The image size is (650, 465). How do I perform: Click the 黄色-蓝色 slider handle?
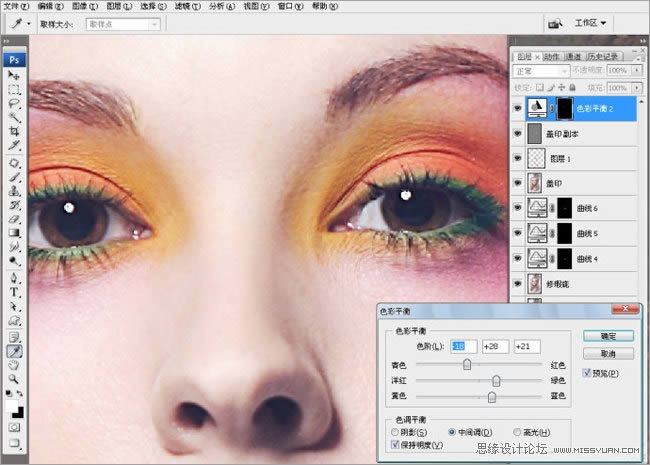[492, 397]
